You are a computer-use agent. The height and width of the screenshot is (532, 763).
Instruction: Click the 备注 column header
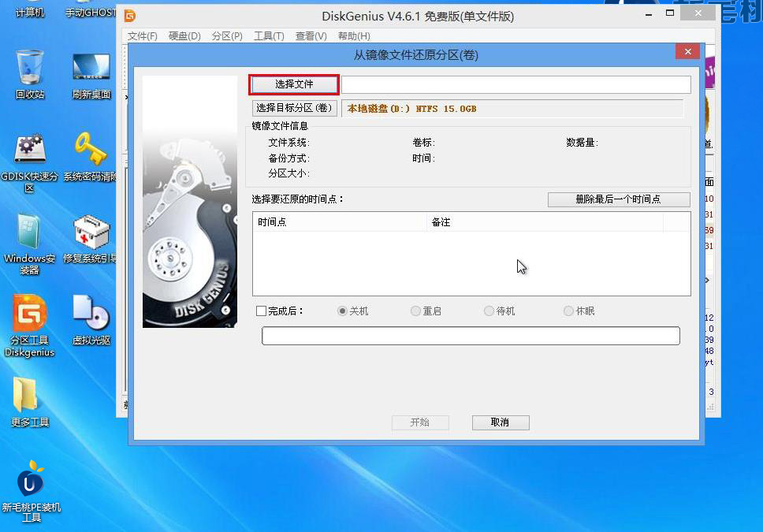pos(545,222)
